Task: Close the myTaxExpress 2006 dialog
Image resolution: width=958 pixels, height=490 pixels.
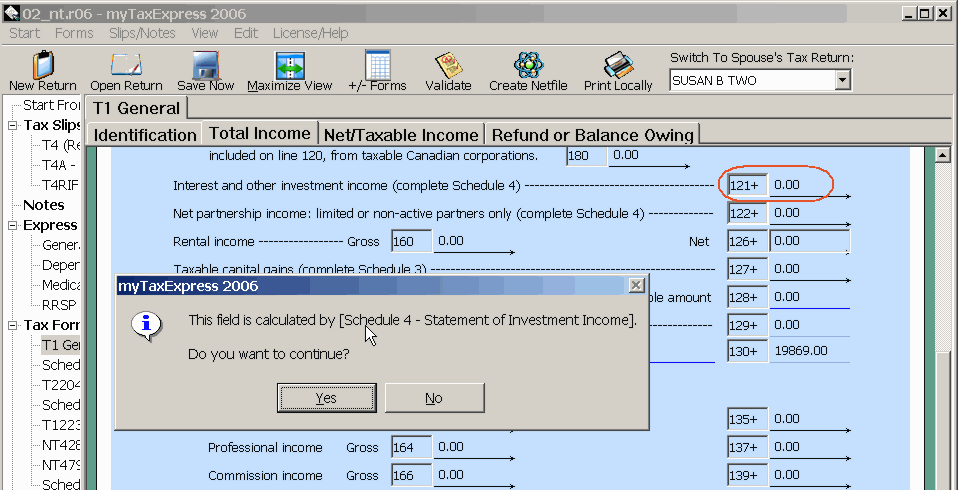Action: [636, 286]
